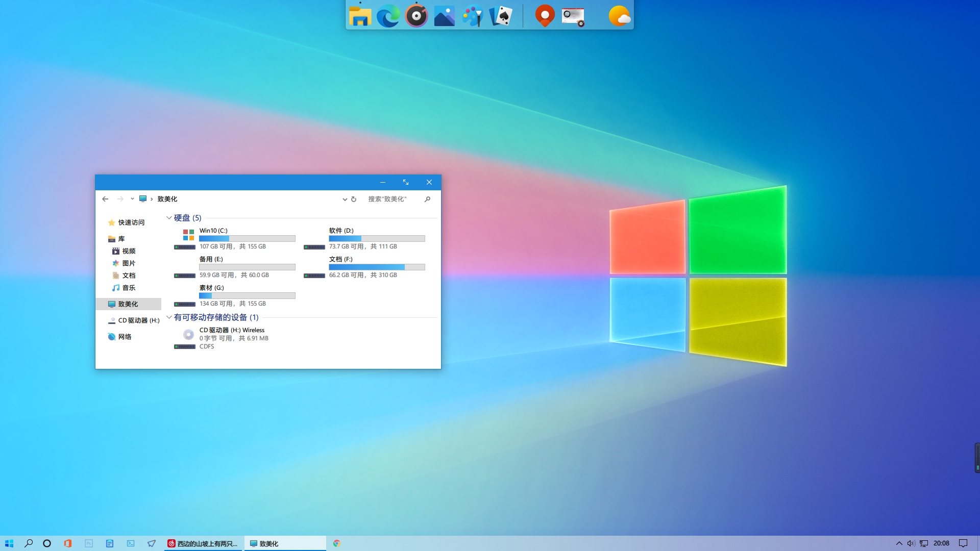Click the refresh icon in address bar
This screenshot has width=980, height=551.
point(354,199)
